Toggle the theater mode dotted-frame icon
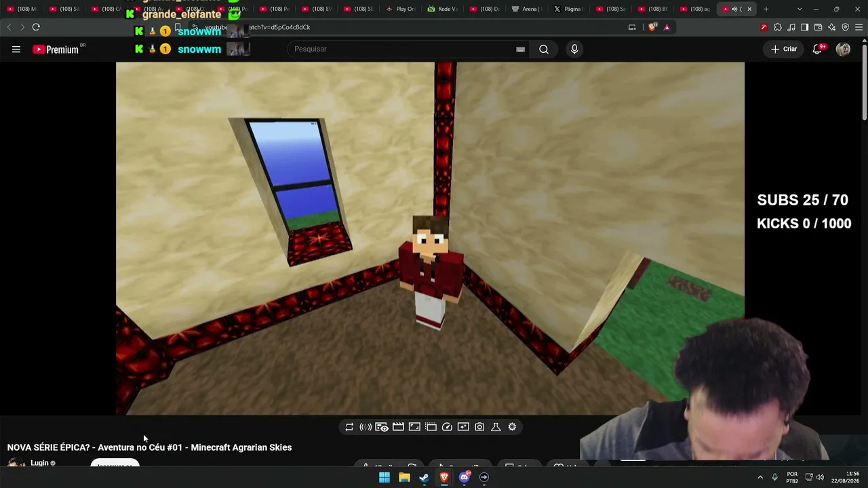This screenshot has width=868, height=488. pyautogui.click(x=431, y=427)
